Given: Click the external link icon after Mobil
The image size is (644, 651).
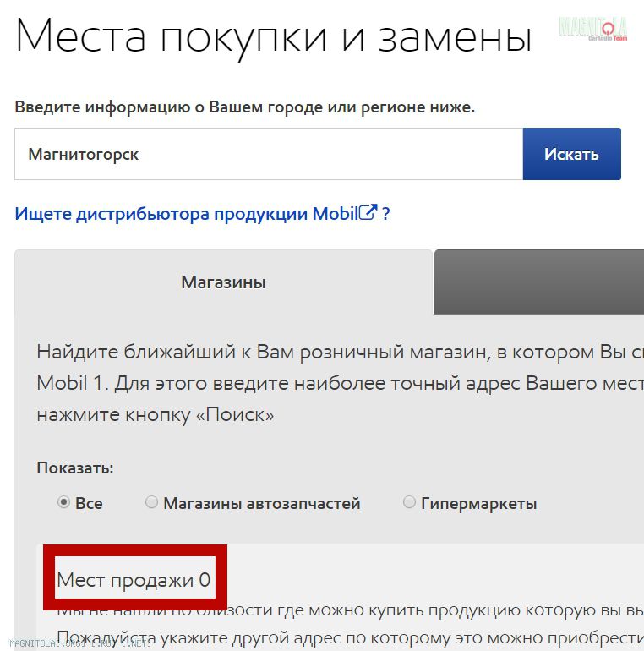Looking at the screenshot, I should [368, 212].
